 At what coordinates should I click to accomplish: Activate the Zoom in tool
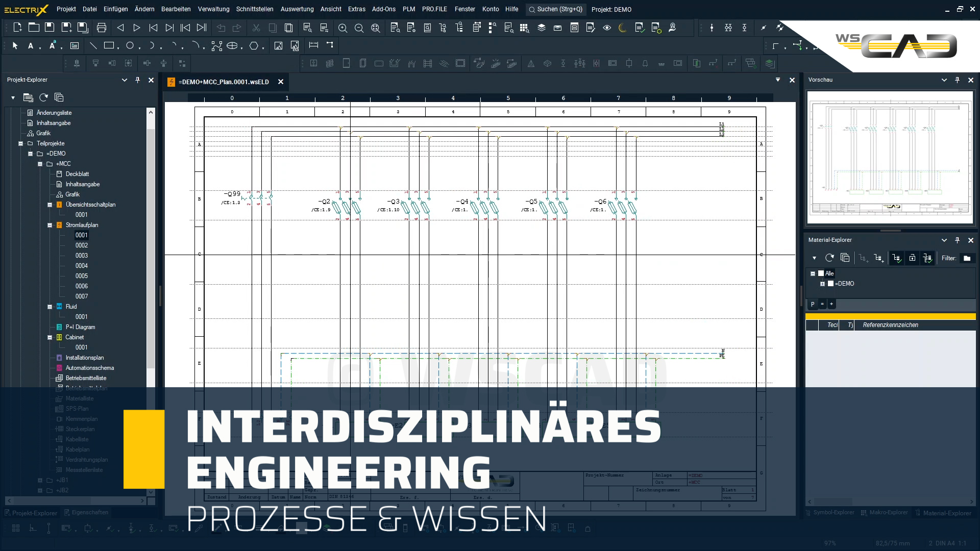[x=343, y=28]
